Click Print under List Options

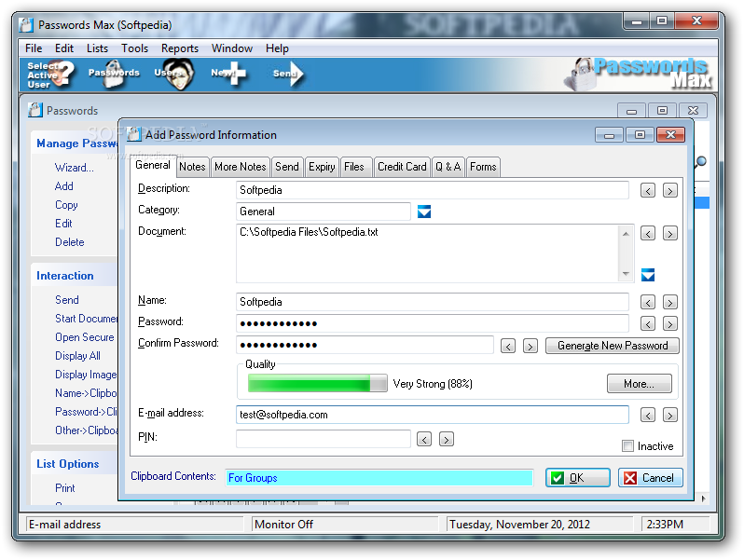point(65,488)
